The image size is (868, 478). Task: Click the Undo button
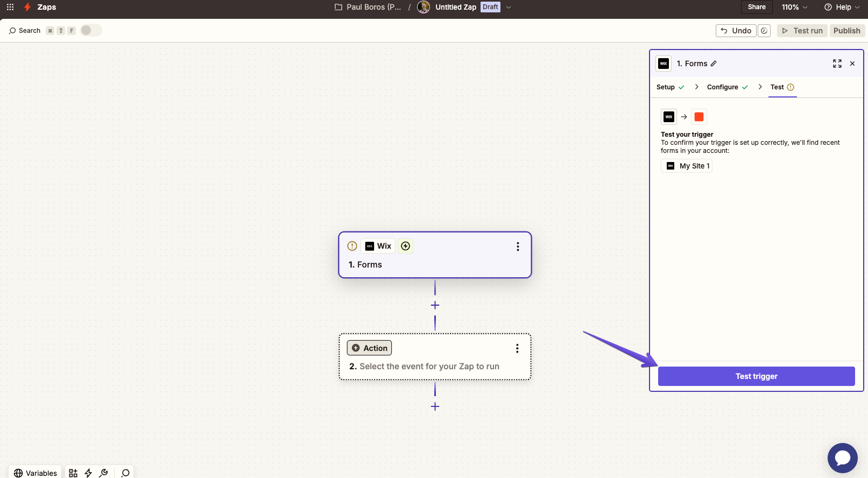click(736, 31)
